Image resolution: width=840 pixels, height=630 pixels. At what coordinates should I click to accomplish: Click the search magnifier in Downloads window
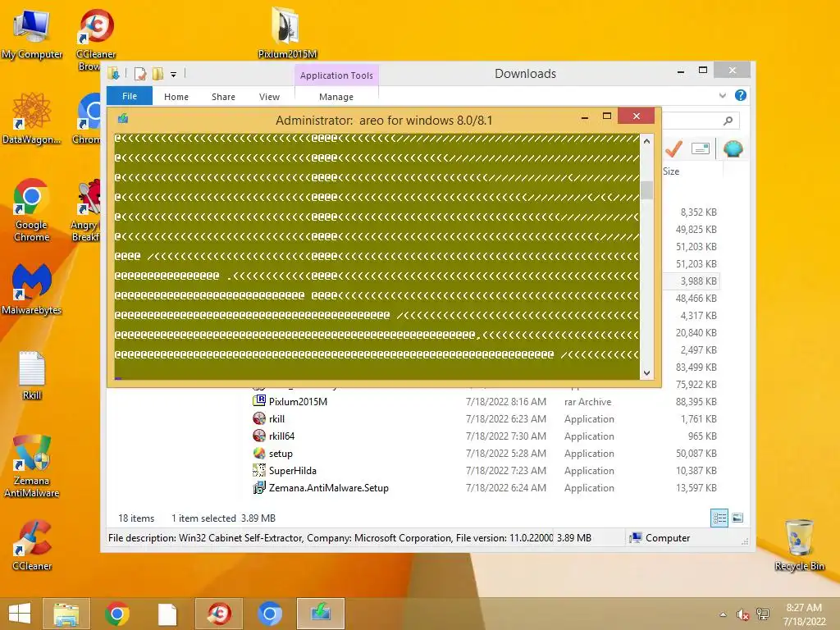[x=728, y=121]
